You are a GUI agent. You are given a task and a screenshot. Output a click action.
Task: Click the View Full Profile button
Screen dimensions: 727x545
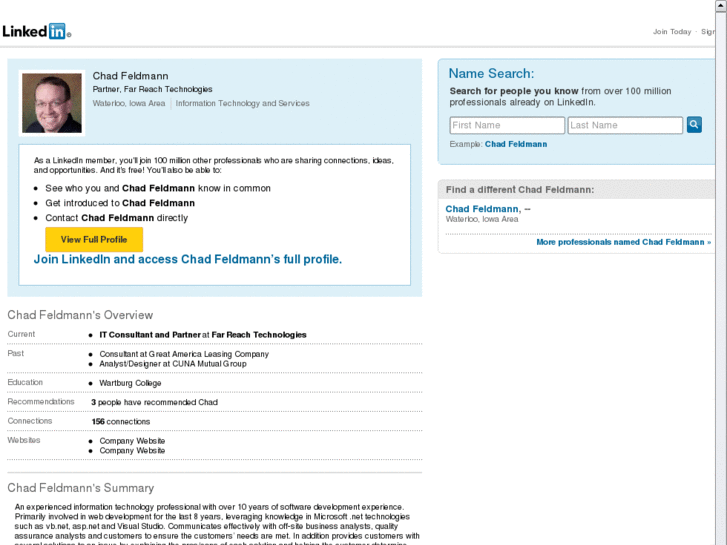[x=94, y=239]
